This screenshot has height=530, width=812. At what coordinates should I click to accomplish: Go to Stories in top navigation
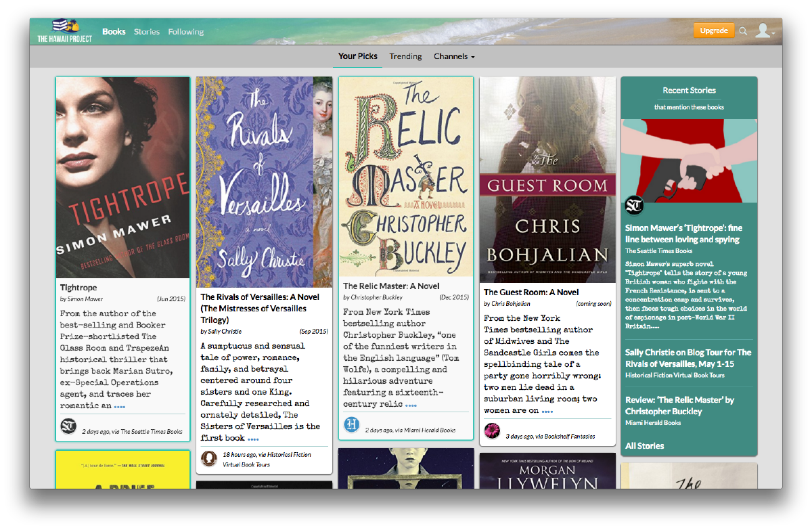147,32
